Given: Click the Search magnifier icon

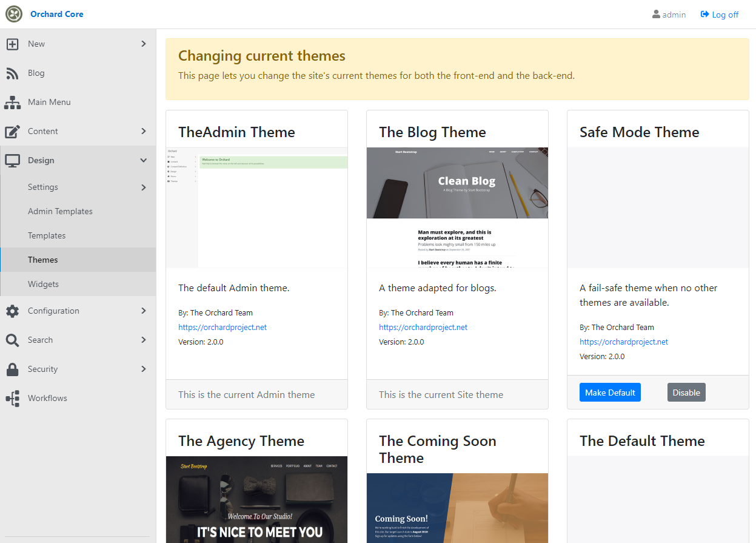Looking at the screenshot, I should pyautogui.click(x=13, y=340).
